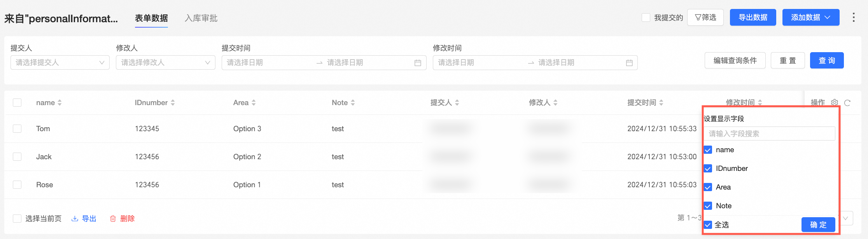Screen dimensions: 868x239
Task: Click the 修改时间 end date field
Action: coord(579,63)
